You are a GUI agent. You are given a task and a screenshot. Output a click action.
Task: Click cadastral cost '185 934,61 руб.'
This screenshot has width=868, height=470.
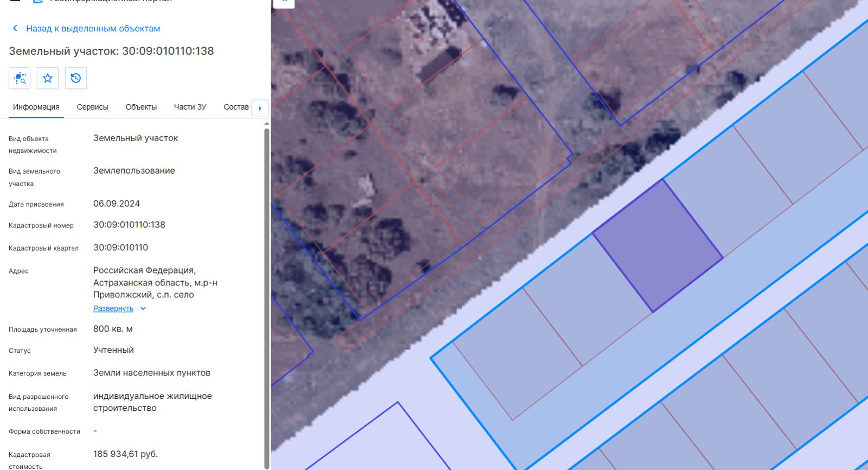pyautogui.click(x=126, y=454)
